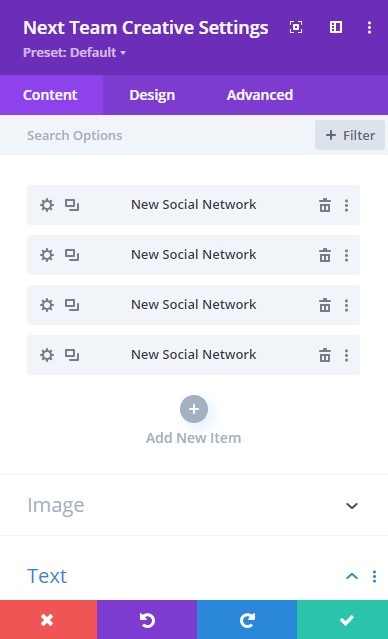Image resolution: width=388 pixels, height=639 pixels.
Task: Duplicate the second New Social Network item
Action: [72, 255]
